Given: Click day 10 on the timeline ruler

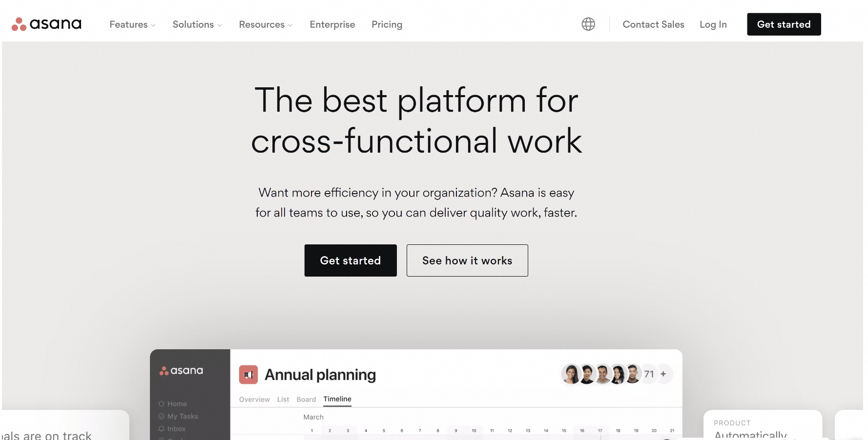Looking at the screenshot, I should click(x=474, y=431).
